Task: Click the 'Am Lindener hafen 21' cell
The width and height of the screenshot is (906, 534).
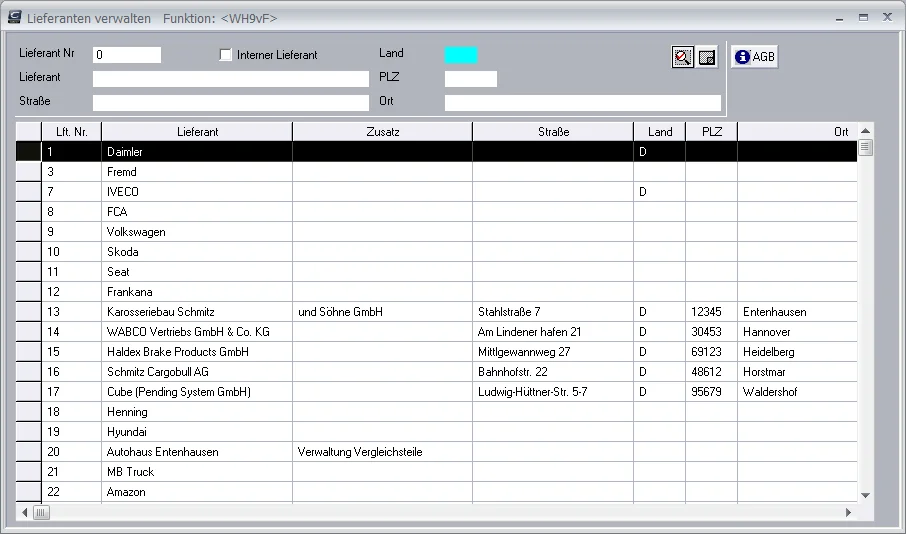Action: [553, 332]
